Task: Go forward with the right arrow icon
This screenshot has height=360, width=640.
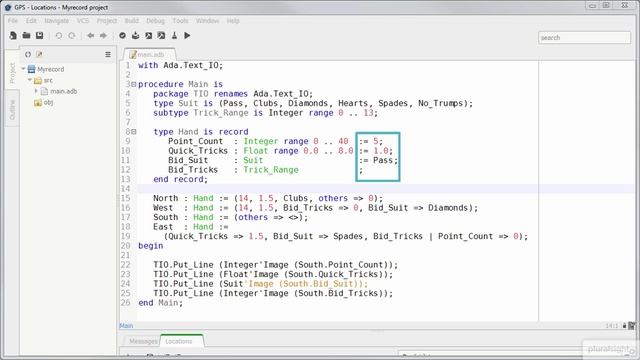Action: coord(103,36)
